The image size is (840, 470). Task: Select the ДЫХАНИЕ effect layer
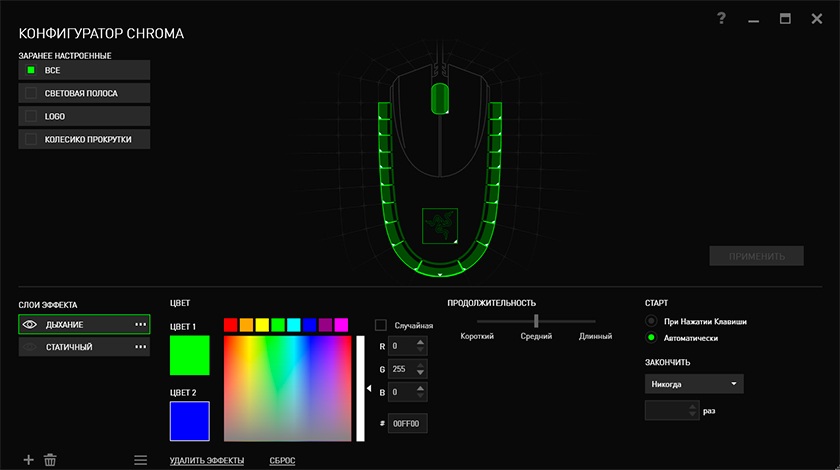pos(84,324)
